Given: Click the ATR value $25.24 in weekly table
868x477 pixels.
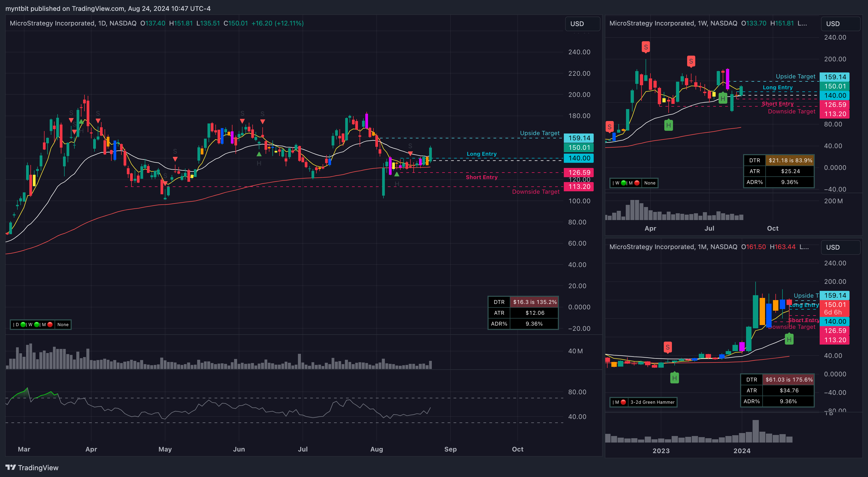Looking at the screenshot, I should point(790,171).
